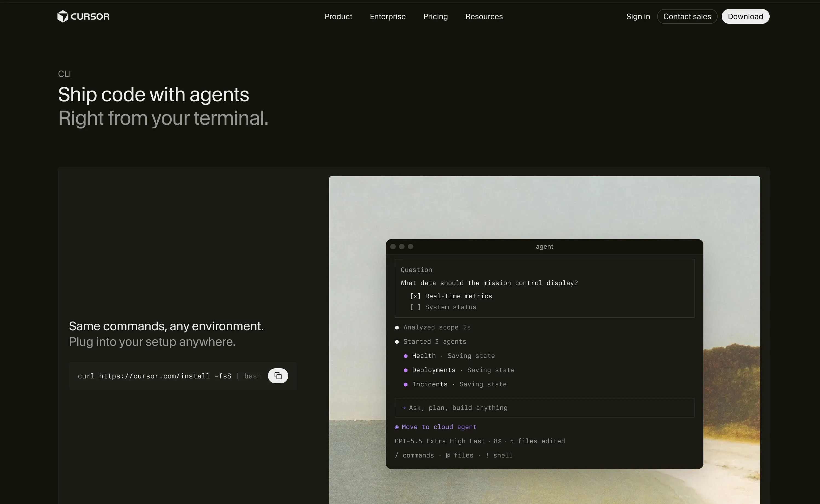Click the agent terminal window title

tap(544, 246)
